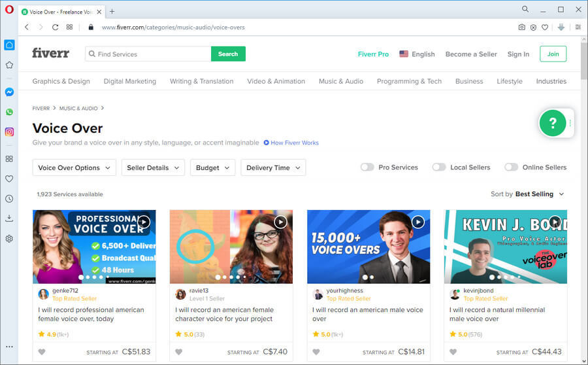Viewport: 588px width, 365px height.
Task: Click MUSIC & AUDIO breadcrumb
Action: pos(78,108)
